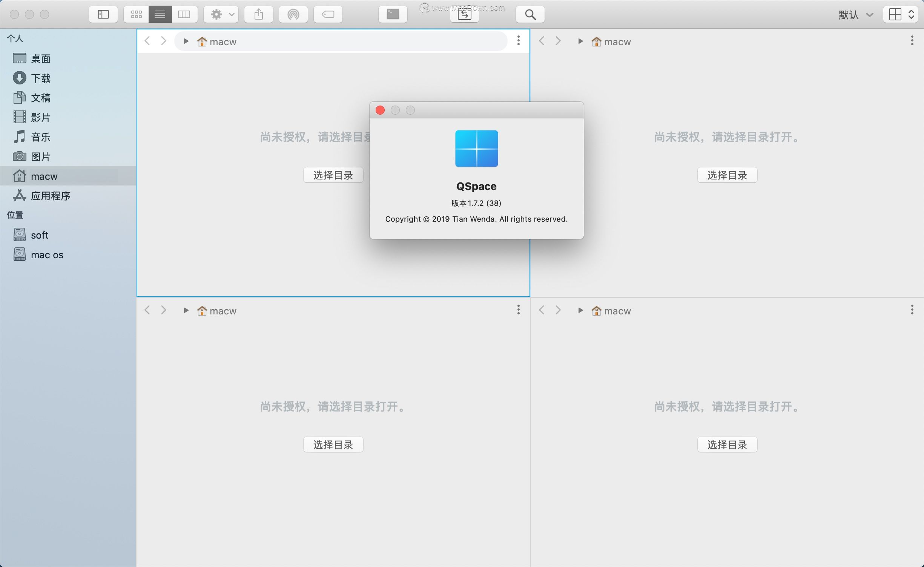
Task: Click the AirDrop toolbar icon
Action: (x=293, y=14)
